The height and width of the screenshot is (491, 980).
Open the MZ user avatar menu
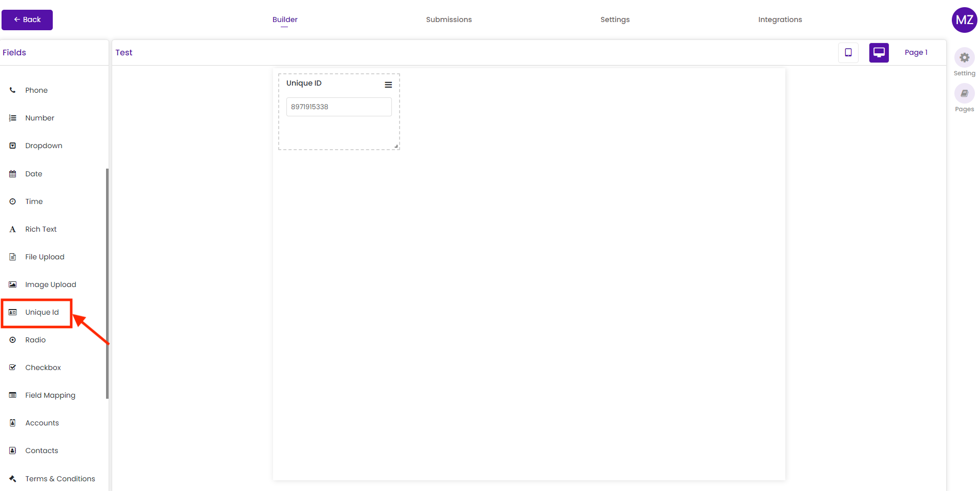965,20
